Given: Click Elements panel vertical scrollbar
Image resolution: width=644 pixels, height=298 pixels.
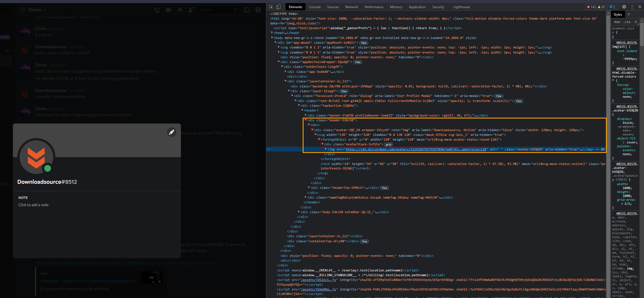Looking at the screenshot, I should [608, 154].
